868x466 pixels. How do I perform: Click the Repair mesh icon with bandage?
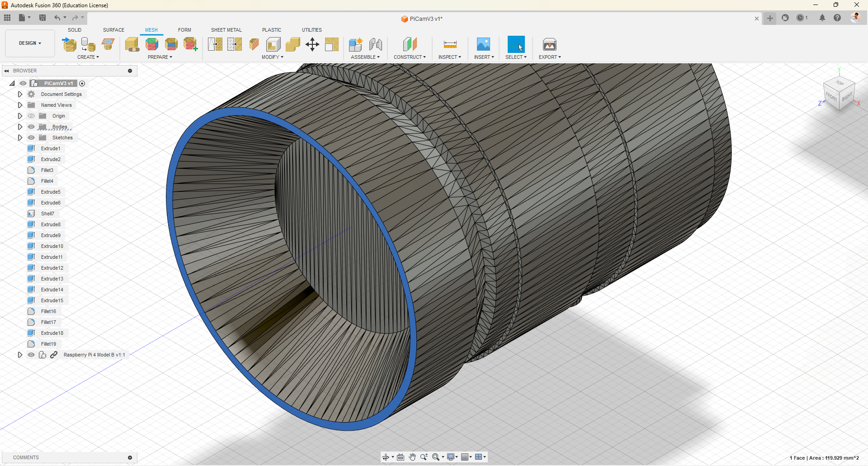point(132,44)
